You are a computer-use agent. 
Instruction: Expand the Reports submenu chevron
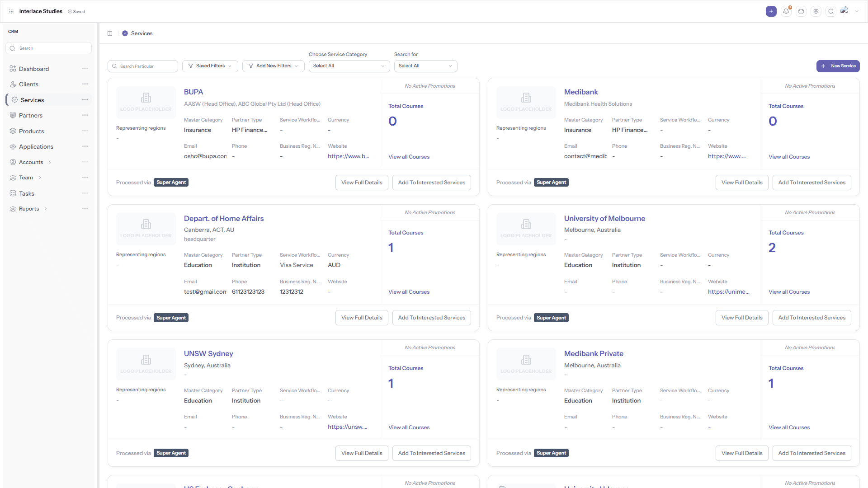point(46,209)
